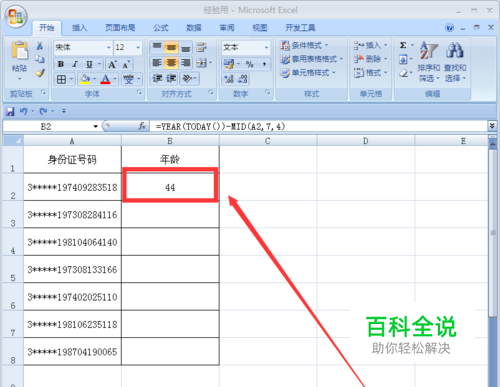Click into the formula bar
The height and width of the screenshot is (387, 500).
coord(319,126)
